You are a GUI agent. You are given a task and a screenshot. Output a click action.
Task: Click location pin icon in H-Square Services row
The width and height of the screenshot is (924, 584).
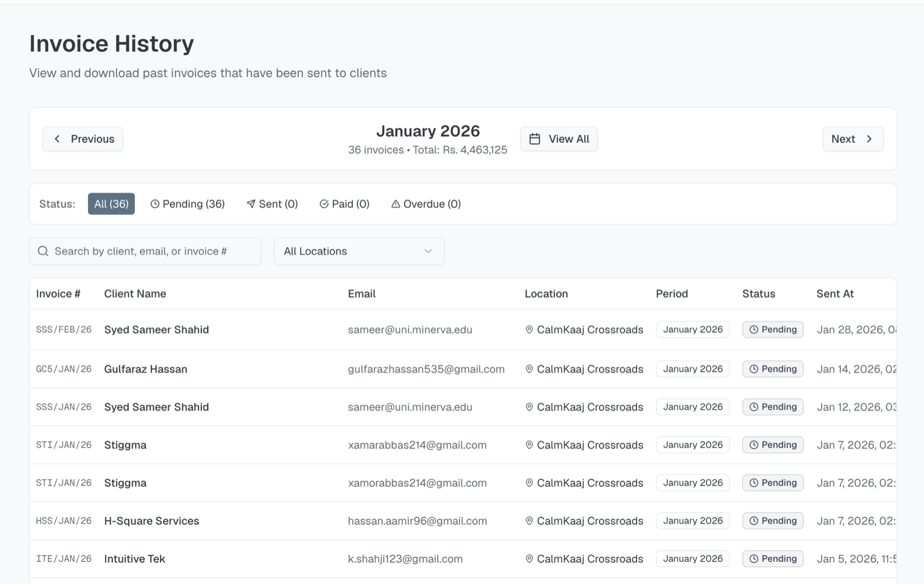click(529, 521)
